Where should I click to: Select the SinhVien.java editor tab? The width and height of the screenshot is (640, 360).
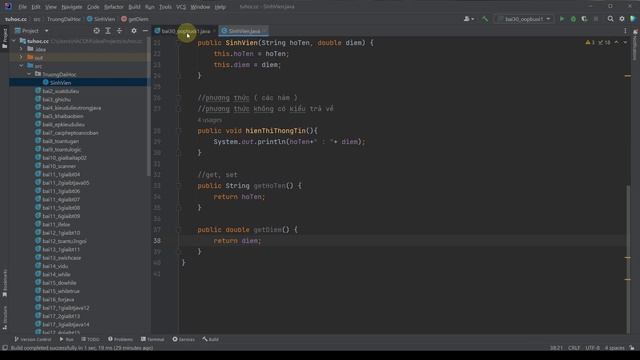(x=244, y=31)
